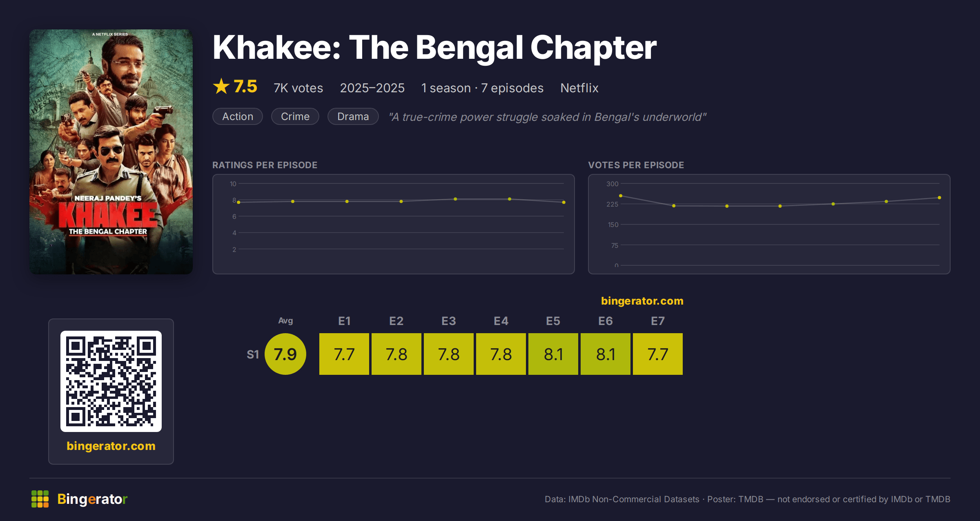Click first data point in ratings chart
Screen dimensions: 980x521
point(238,202)
